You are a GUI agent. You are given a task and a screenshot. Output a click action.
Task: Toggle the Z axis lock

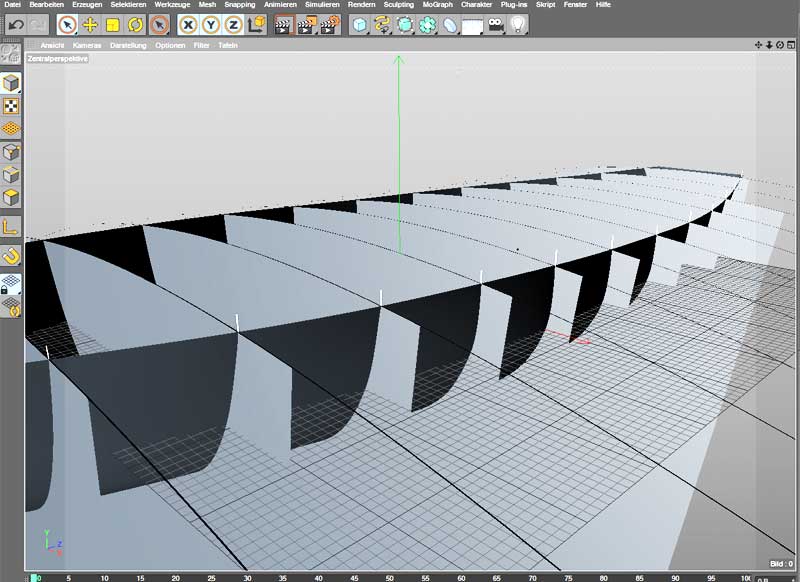coord(233,24)
